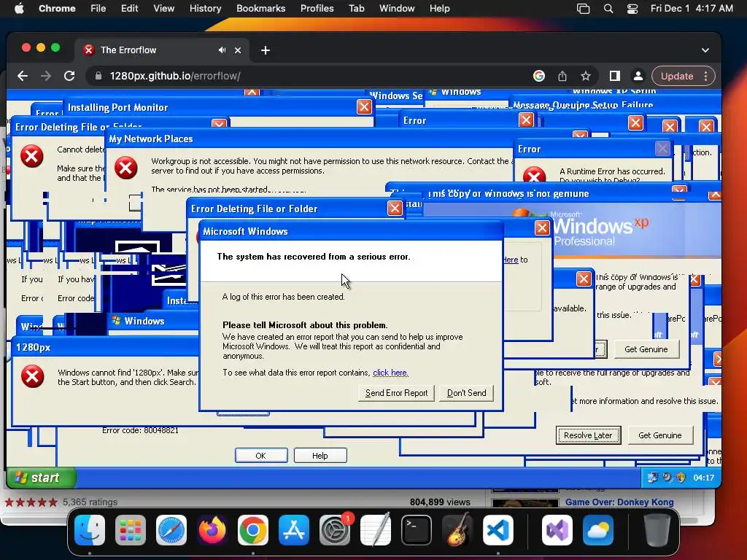Open Chrome's three-dot menu
The width and height of the screenshot is (747, 560).
click(x=706, y=76)
